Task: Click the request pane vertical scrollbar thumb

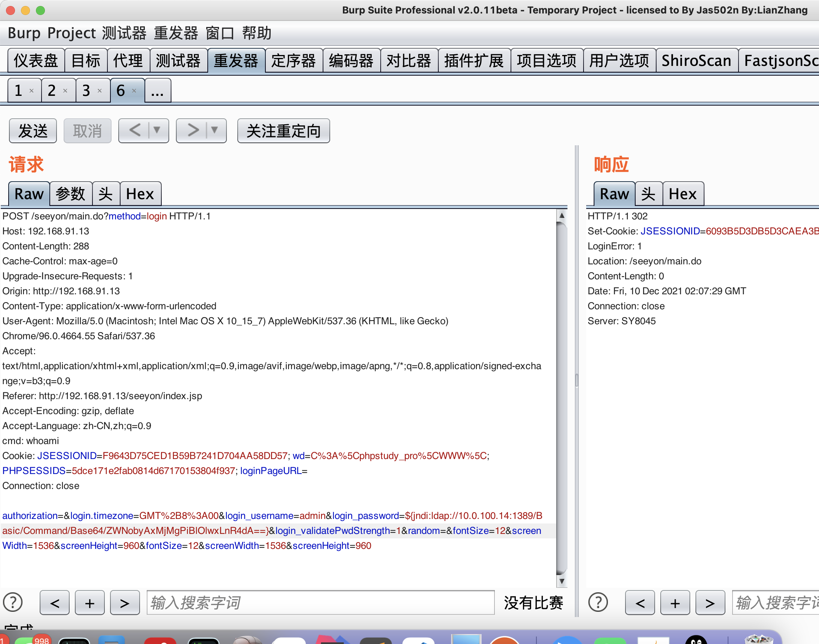Action: coord(561,398)
